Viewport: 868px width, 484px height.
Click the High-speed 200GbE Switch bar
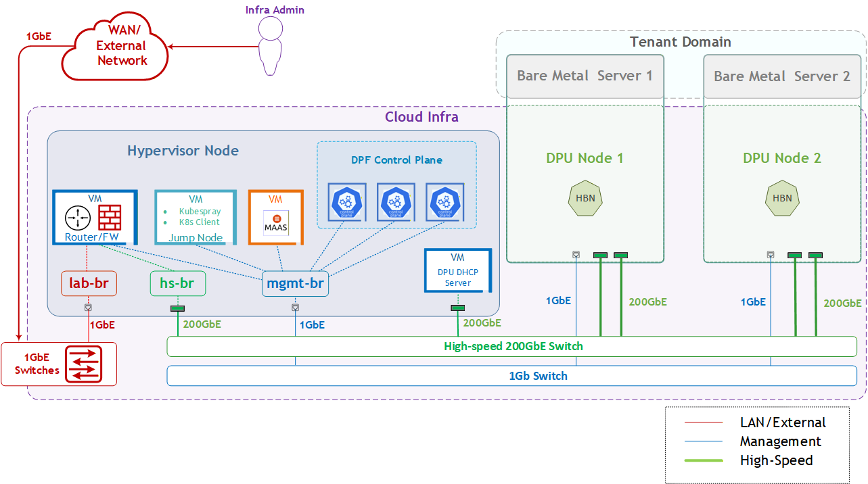point(512,347)
